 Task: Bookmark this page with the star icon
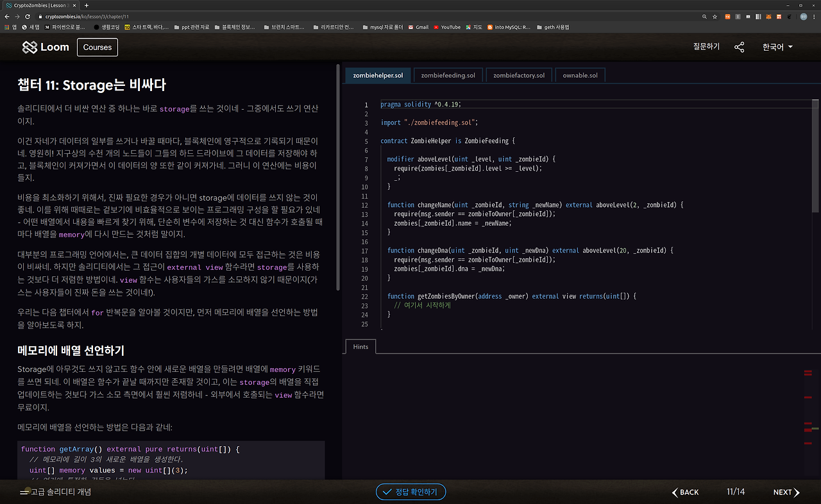coord(715,16)
